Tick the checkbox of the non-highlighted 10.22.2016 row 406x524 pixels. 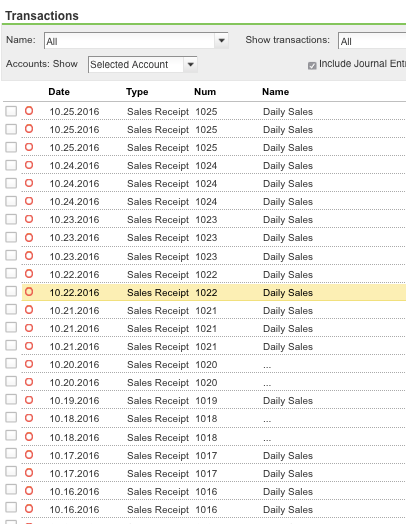pos(11,273)
